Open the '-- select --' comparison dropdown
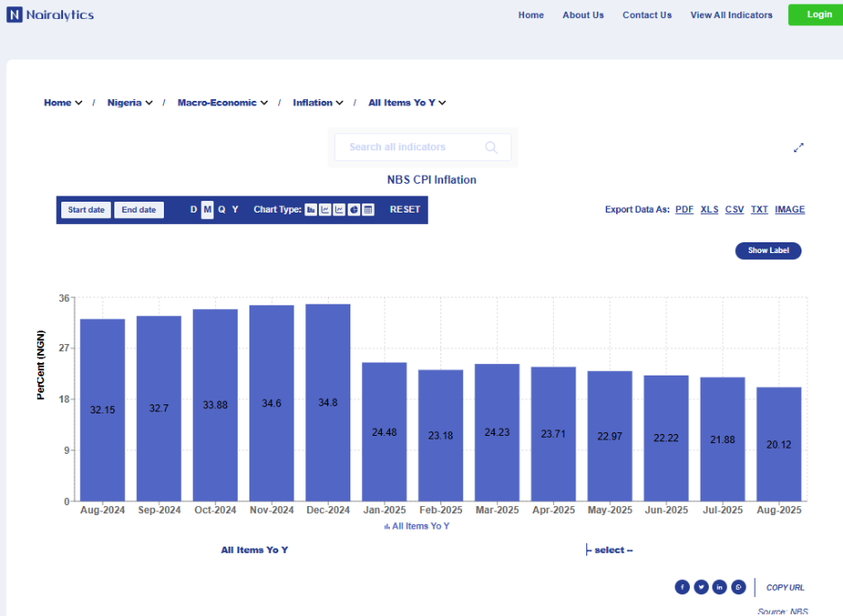This screenshot has width=843, height=616. point(610,550)
